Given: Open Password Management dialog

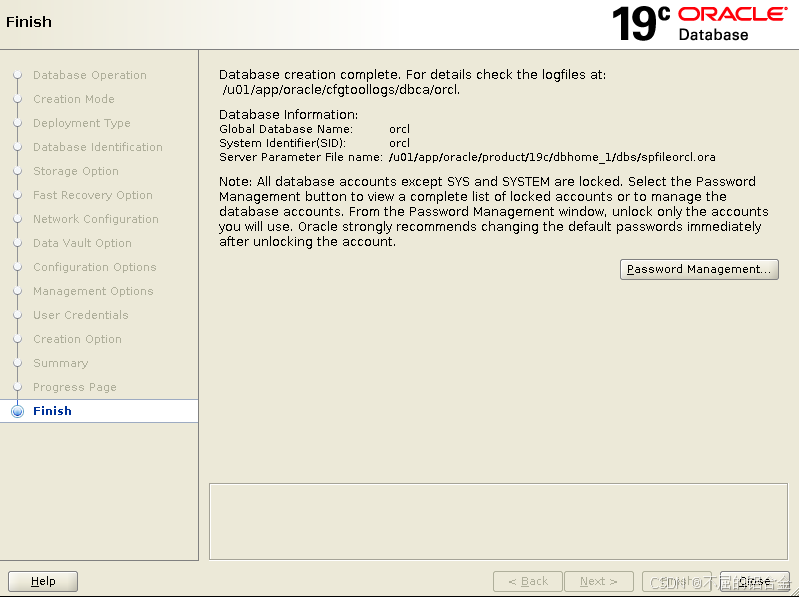Looking at the screenshot, I should tap(699, 269).
